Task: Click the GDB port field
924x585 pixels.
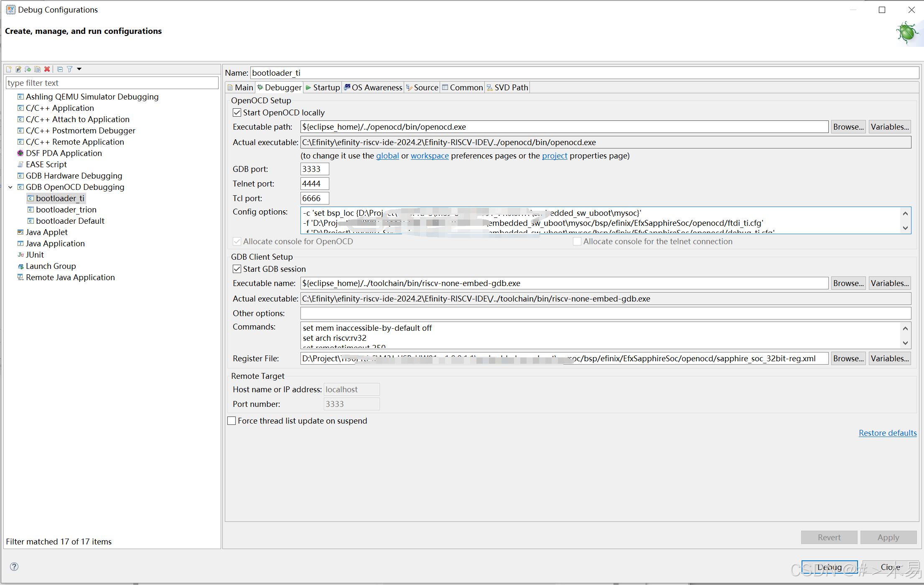Action: [x=315, y=169]
